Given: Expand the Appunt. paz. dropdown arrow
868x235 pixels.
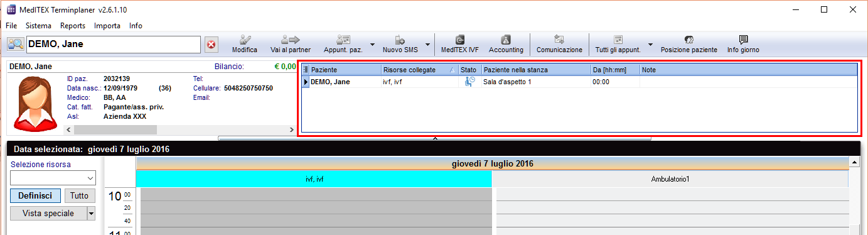Looking at the screenshot, I should [x=372, y=45].
